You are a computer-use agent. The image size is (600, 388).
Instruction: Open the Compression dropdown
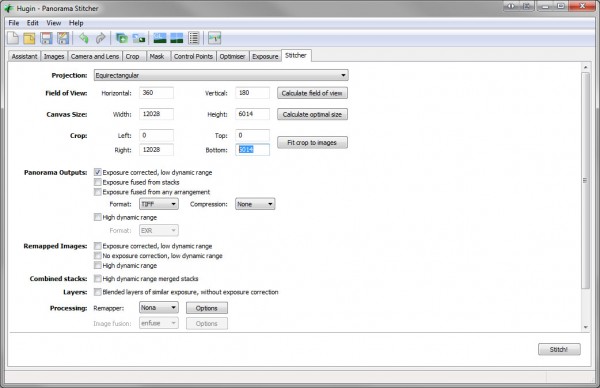(x=255, y=204)
